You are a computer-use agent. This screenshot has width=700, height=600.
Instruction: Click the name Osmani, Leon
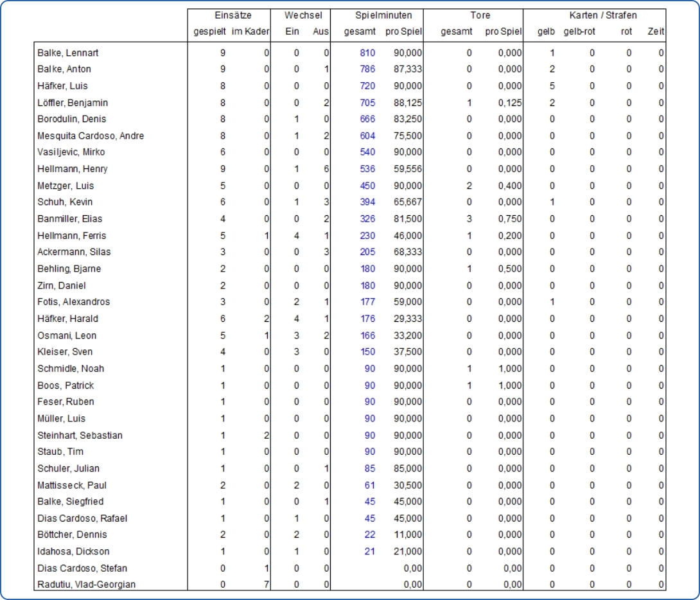click(67, 336)
